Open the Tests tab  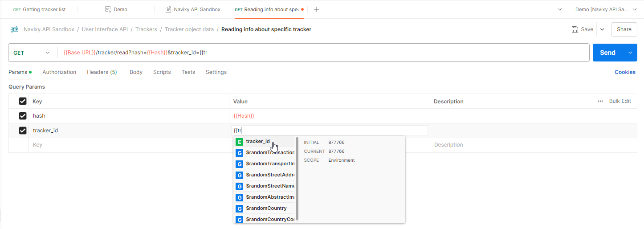(x=188, y=72)
